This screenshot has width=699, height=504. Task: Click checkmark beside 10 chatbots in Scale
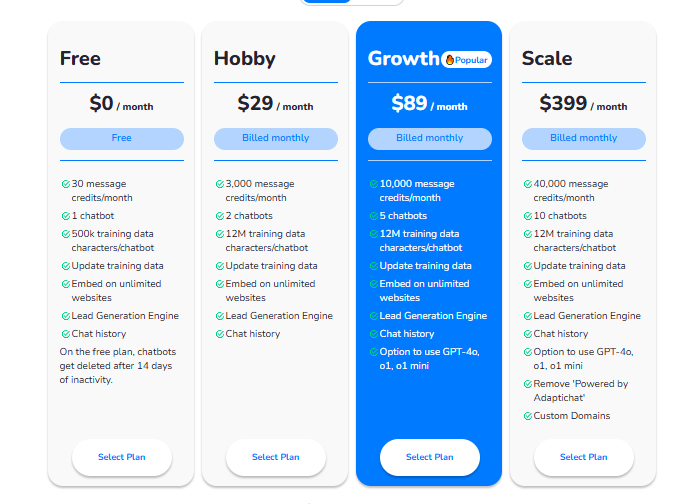528,216
